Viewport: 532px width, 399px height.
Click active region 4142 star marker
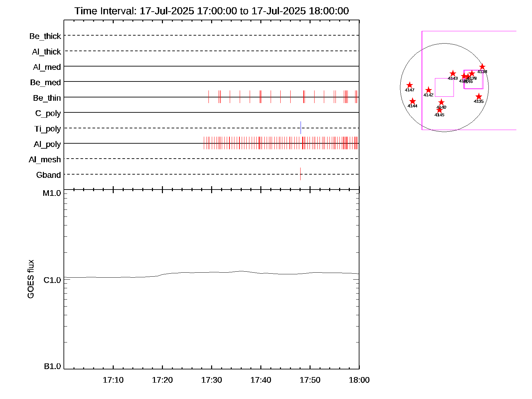point(428,90)
